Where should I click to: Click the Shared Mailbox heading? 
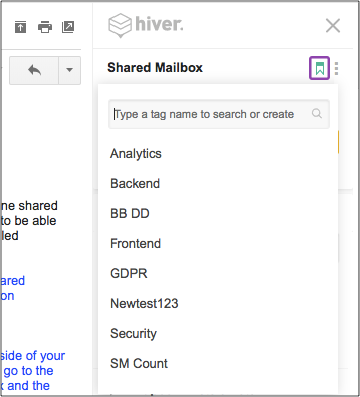(155, 68)
